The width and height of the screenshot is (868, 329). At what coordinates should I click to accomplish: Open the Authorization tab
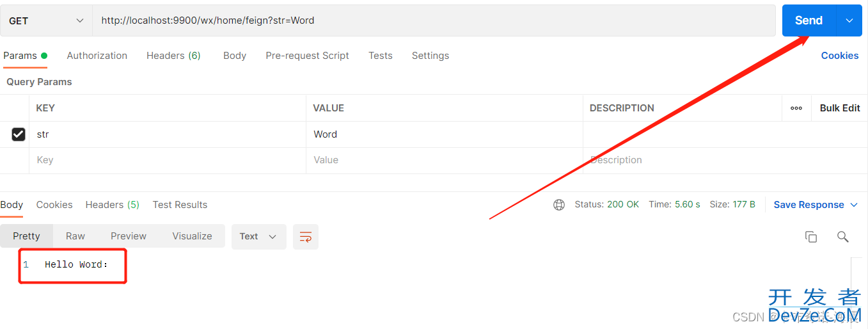pos(97,56)
